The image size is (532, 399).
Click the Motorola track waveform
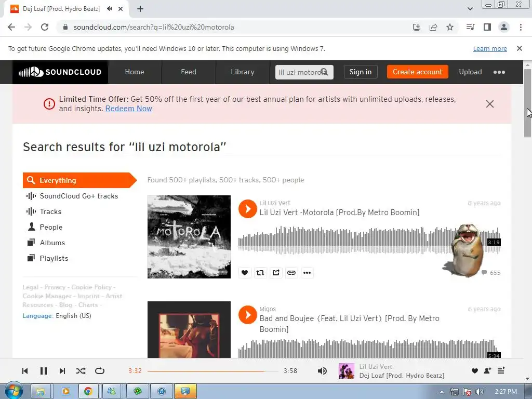coord(369,241)
